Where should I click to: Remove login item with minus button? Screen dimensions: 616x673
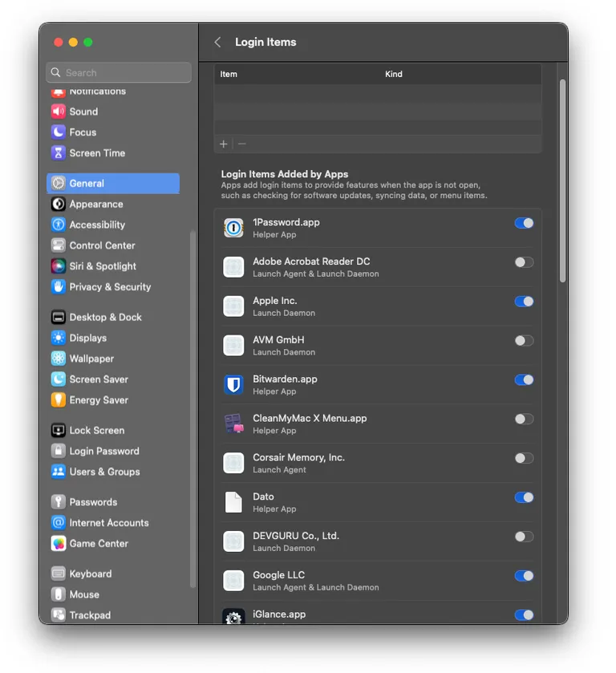point(242,144)
